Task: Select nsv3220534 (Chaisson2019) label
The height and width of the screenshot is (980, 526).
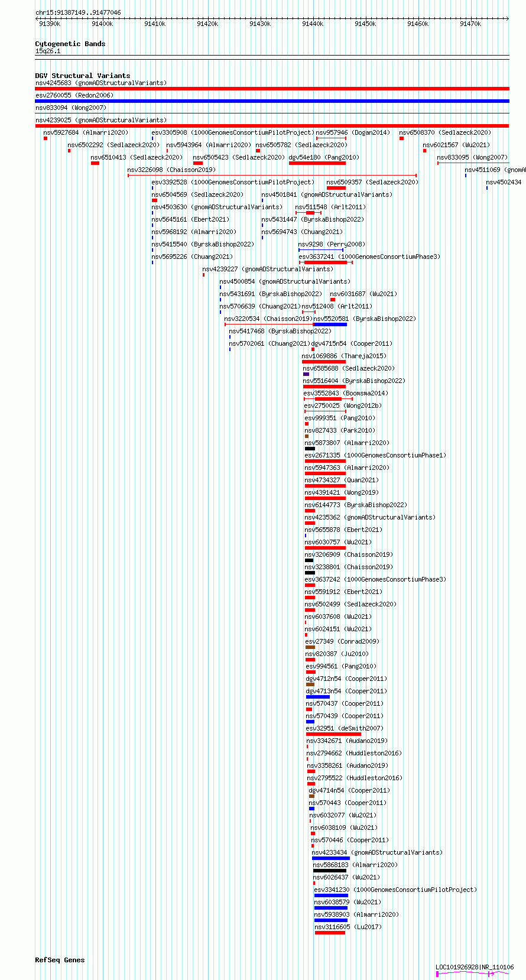Action: click(x=268, y=319)
